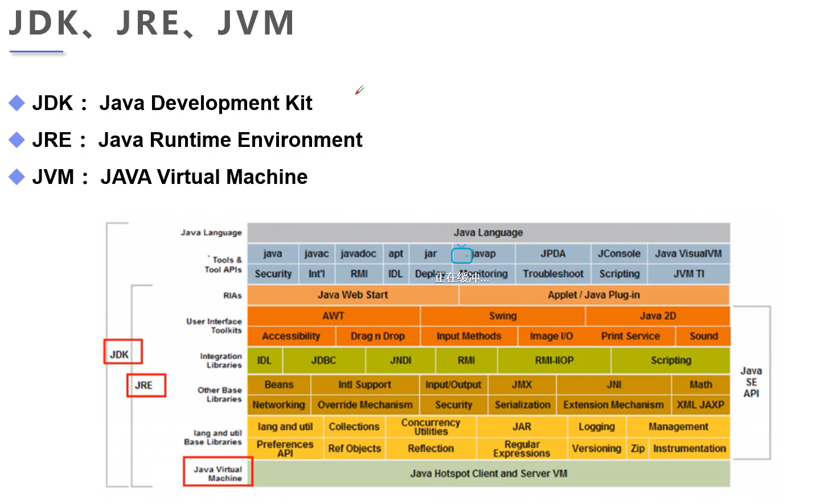Select the Java VisualVM cell

click(688, 253)
